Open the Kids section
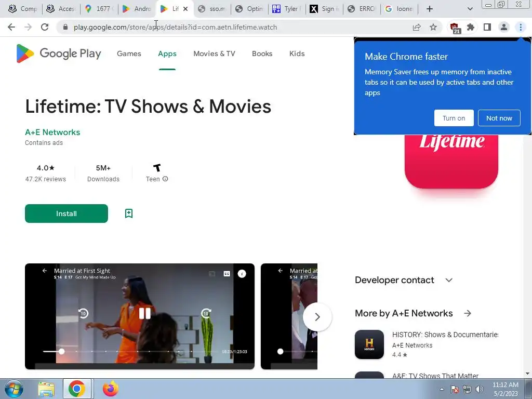532x399 pixels. click(x=297, y=54)
